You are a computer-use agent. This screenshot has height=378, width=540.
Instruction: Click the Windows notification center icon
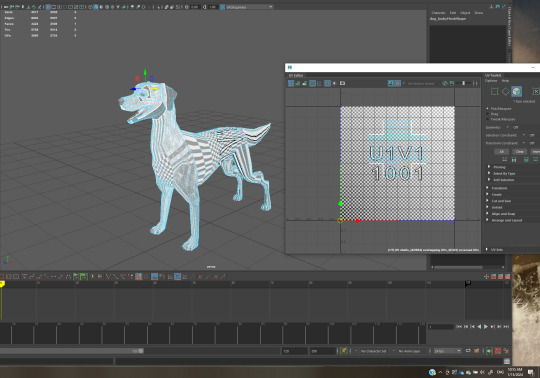[x=530, y=372]
